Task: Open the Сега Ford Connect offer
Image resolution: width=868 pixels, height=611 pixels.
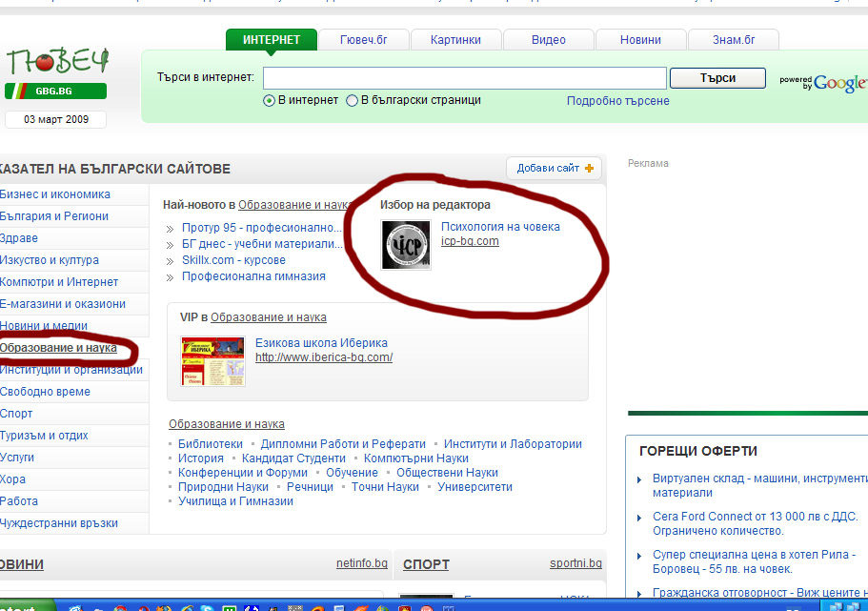Action: coord(755,523)
